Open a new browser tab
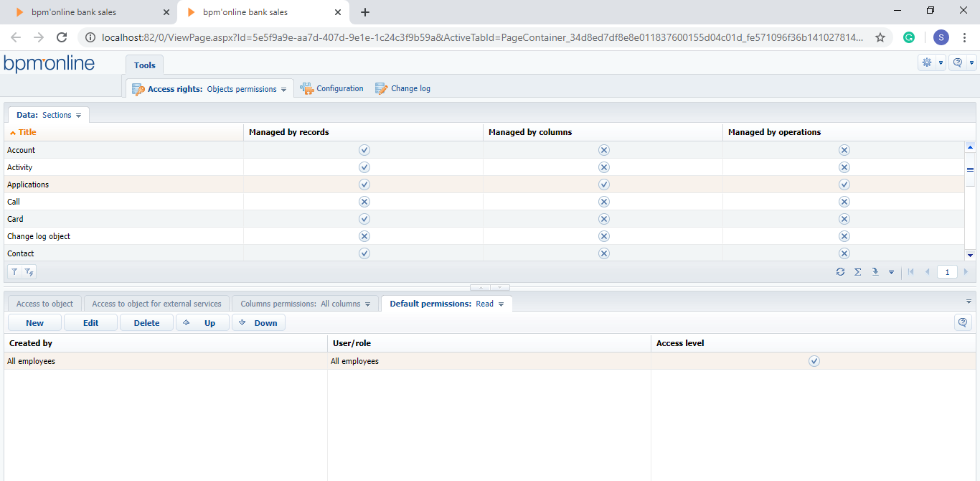 [365, 12]
